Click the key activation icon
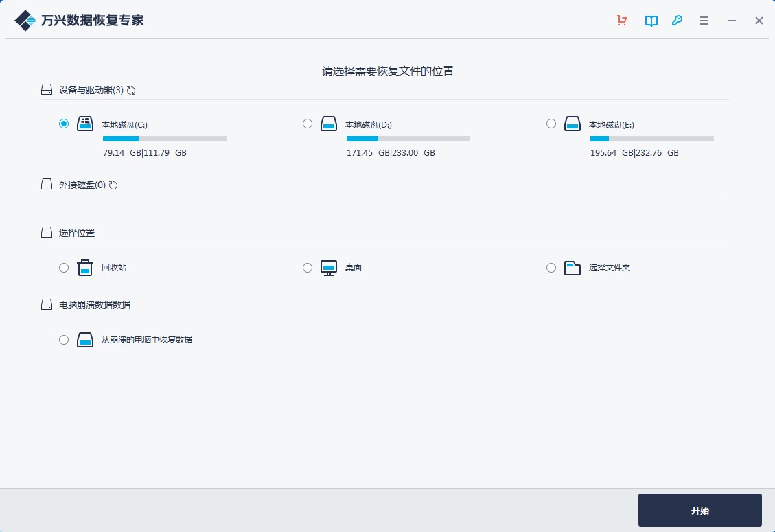Image resolution: width=775 pixels, height=532 pixels. [677, 21]
